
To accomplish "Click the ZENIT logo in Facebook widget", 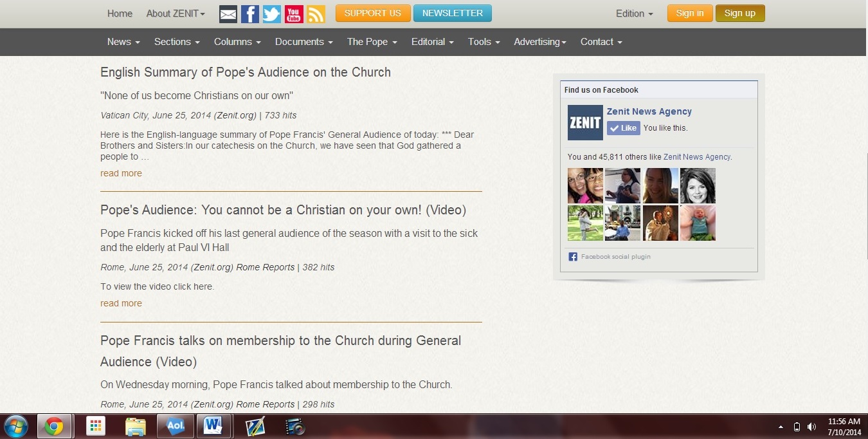I will (x=585, y=122).
